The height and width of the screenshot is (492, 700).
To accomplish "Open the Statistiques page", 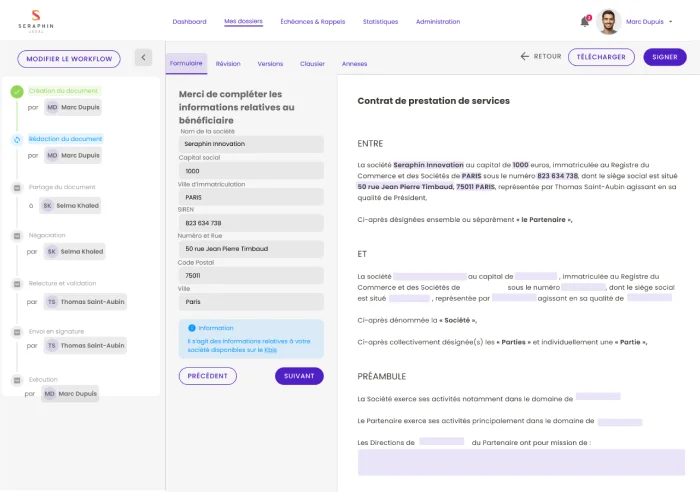I will pyautogui.click(x=380, y=21).
